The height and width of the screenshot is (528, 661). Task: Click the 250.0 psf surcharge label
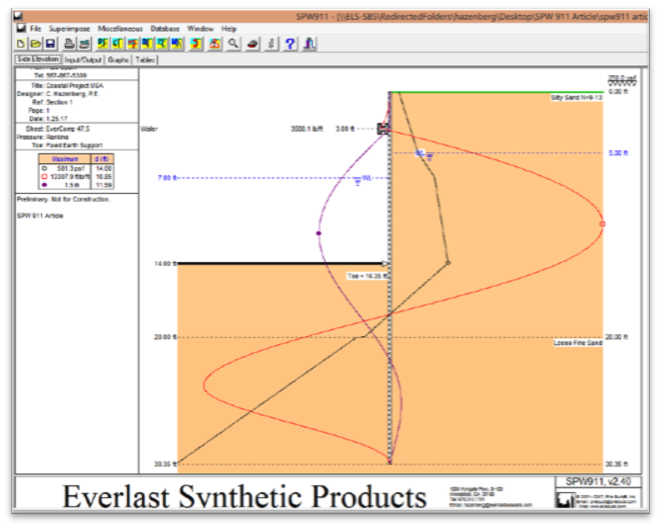point(622,78)
